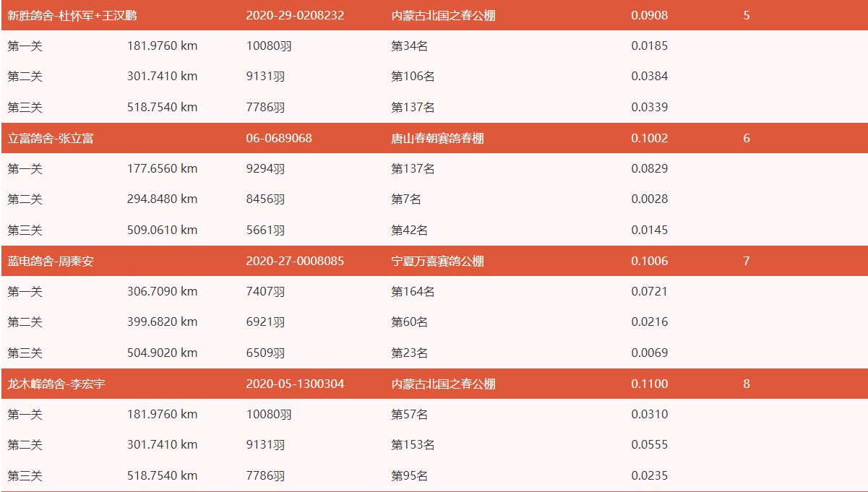Image resolution: width=868 pixels, height=492 pixels.
Task: Select rank 第23名
Action: click(x=409, y=353)
